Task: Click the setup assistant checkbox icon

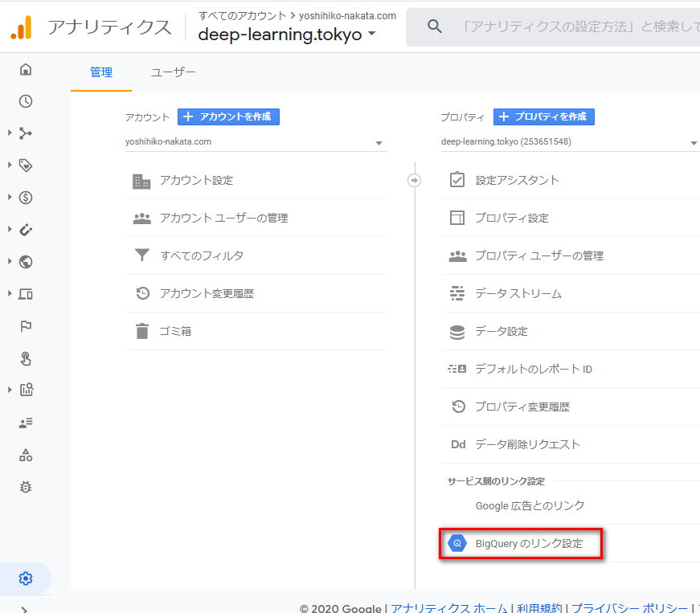Action: pos(457,180)
